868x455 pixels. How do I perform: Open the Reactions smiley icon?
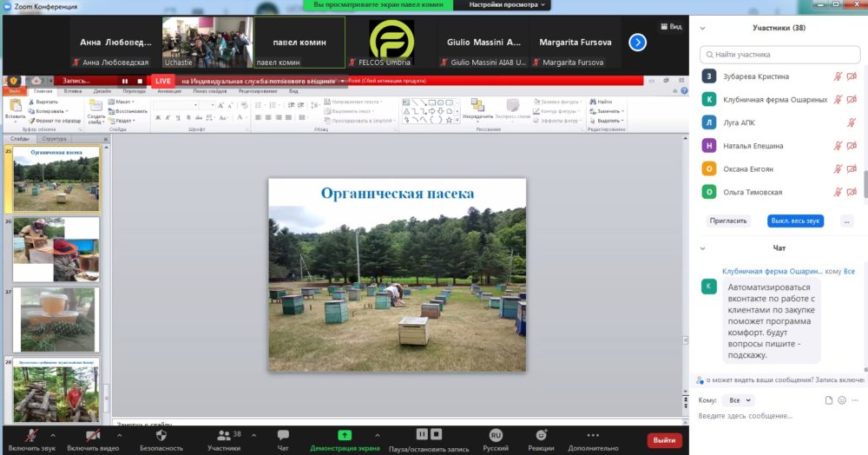(541, 435)
